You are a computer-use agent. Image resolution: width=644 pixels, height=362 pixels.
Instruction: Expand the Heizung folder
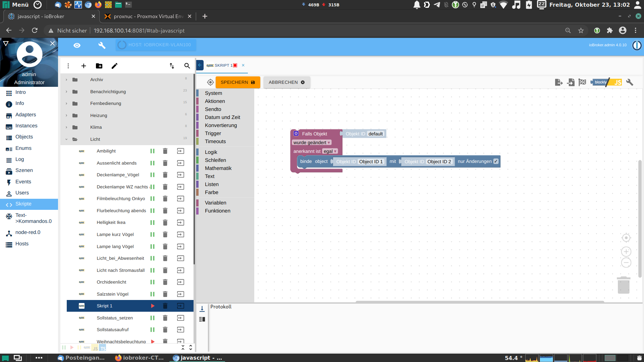point(66,116)
